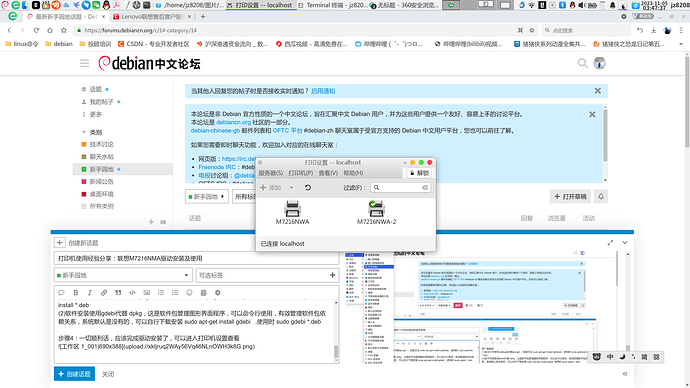Screen dimensions: 690x388
Task: Expand the 添加 dropdown arrow in print settings
Action: click(291, 187)
